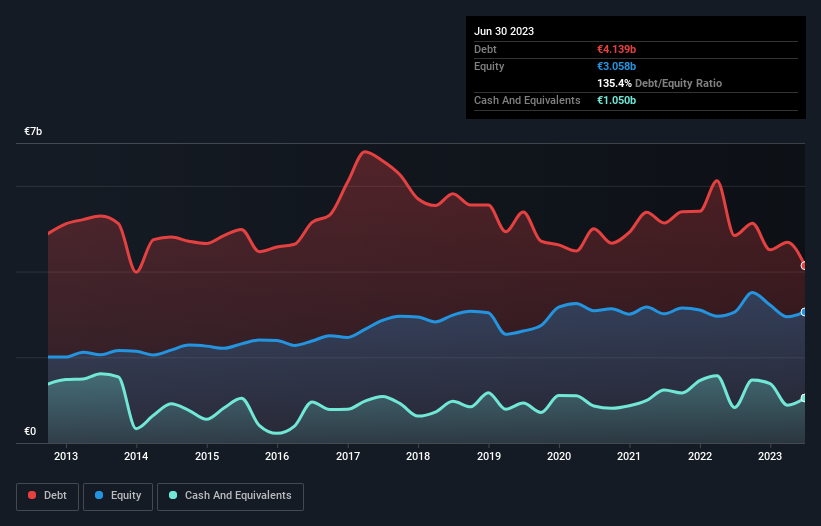Click the €3.058b equity value

click(x=616, y=66)
